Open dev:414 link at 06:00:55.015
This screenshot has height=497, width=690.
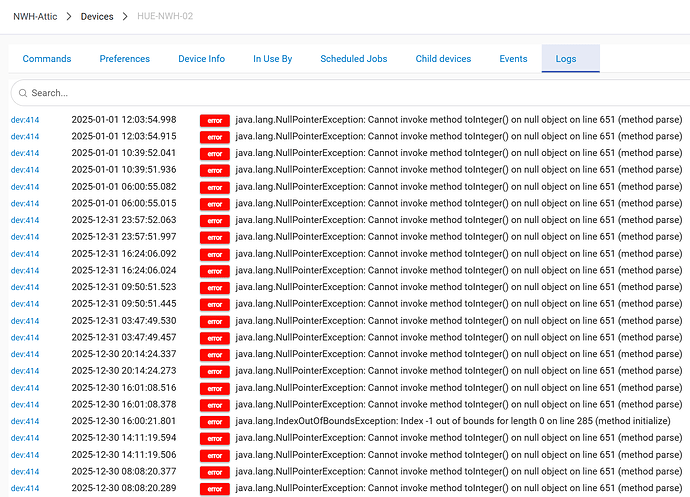click(25, 203)
